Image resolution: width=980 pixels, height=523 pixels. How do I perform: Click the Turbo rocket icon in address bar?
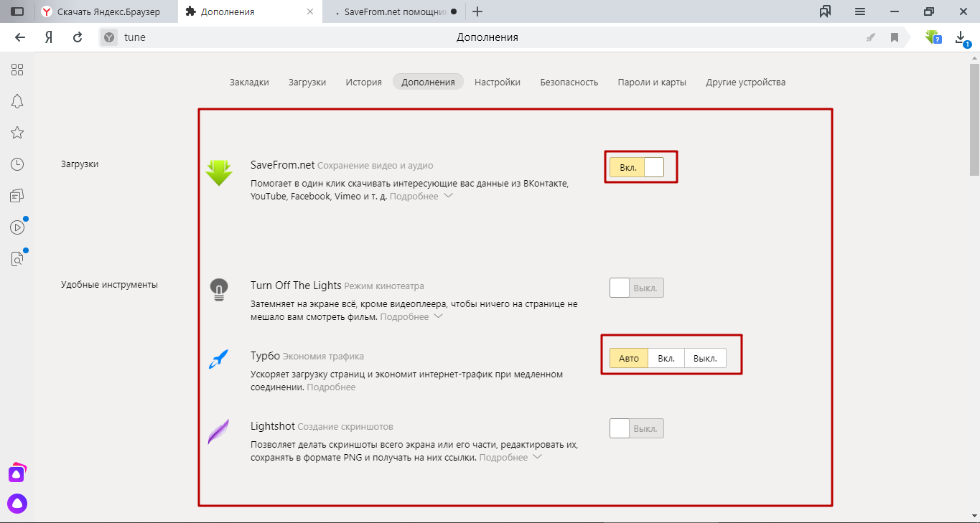(871, 37)
